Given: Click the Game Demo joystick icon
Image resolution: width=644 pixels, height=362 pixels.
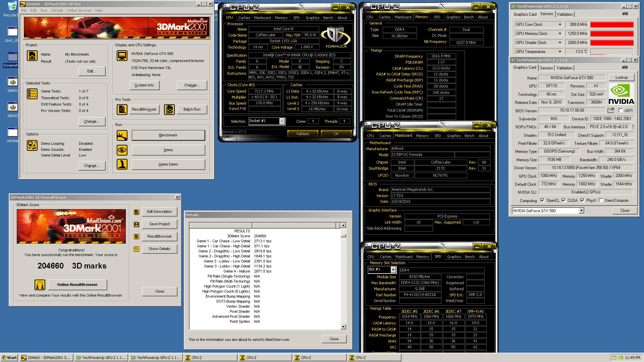Looking at the screenshot, I should (x=122, y=164).
